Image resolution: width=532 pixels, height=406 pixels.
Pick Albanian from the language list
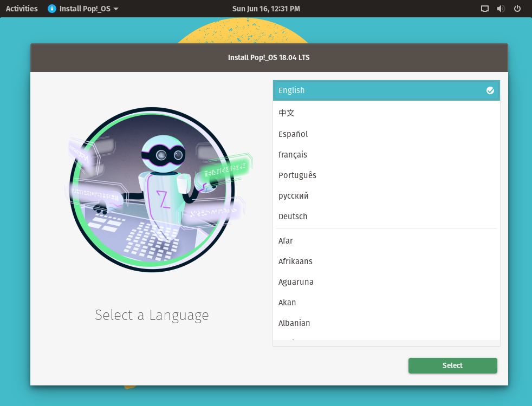(386, 323)
